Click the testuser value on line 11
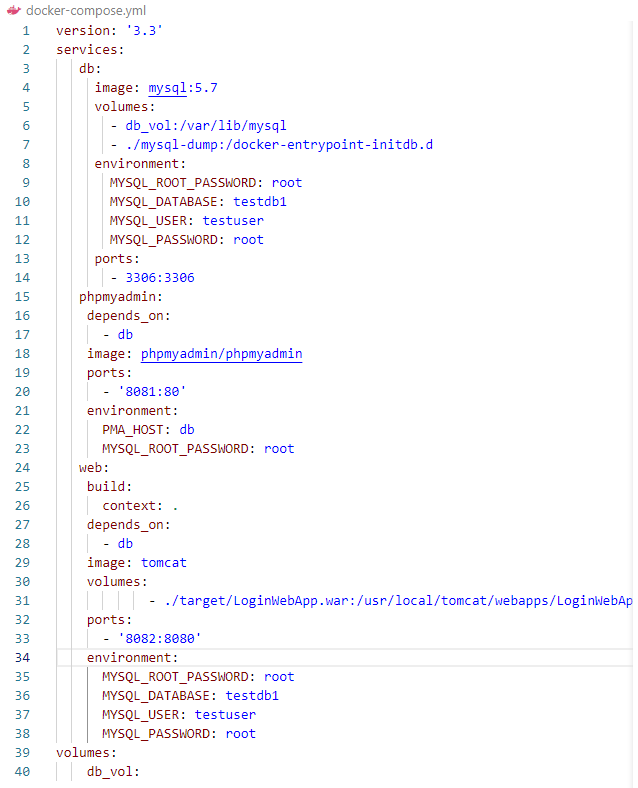This screenshot has width=638, height=788. [x=233, y=221]
